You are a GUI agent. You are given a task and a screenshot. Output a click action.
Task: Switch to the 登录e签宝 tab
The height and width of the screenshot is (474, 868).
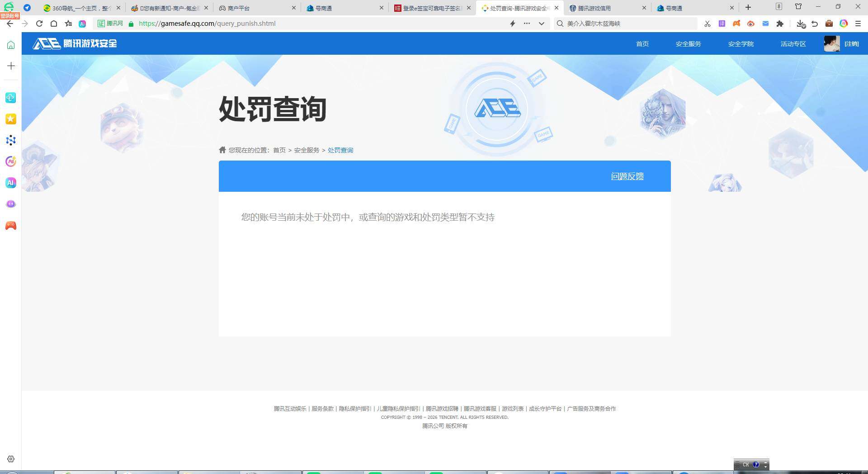click(431, 8)
